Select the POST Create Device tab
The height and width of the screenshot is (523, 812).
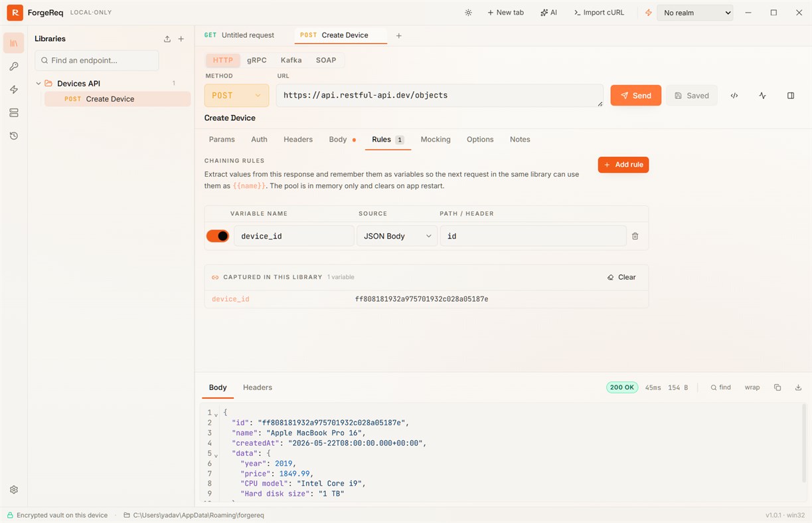[341, 35]
